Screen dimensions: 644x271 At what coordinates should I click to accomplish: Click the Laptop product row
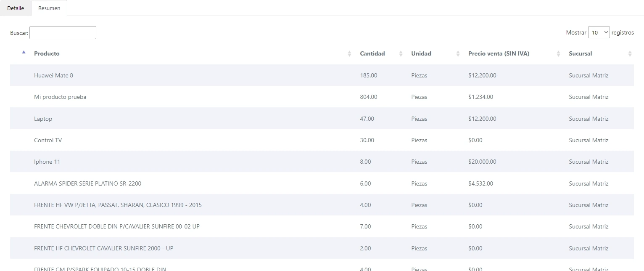43,119
